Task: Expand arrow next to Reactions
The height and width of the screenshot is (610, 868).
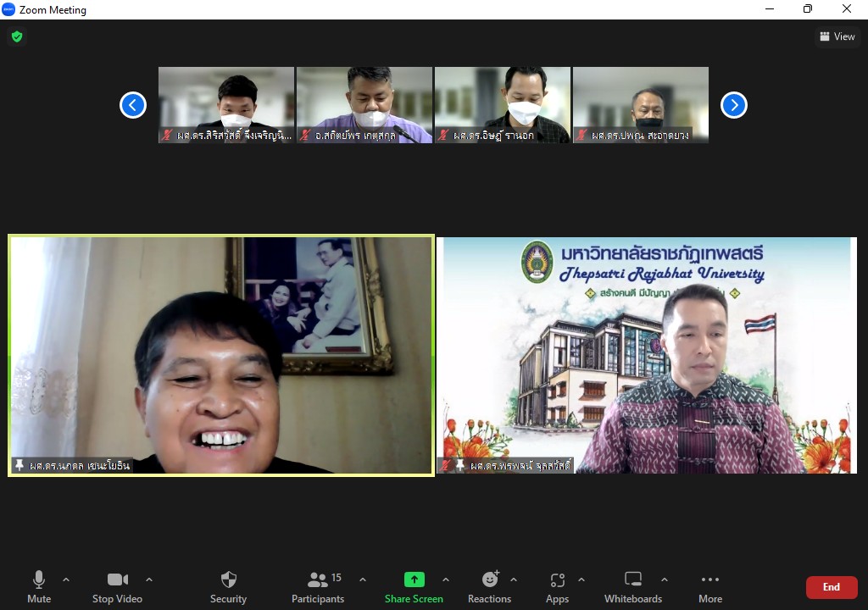Action: click(x=514, y=579)
